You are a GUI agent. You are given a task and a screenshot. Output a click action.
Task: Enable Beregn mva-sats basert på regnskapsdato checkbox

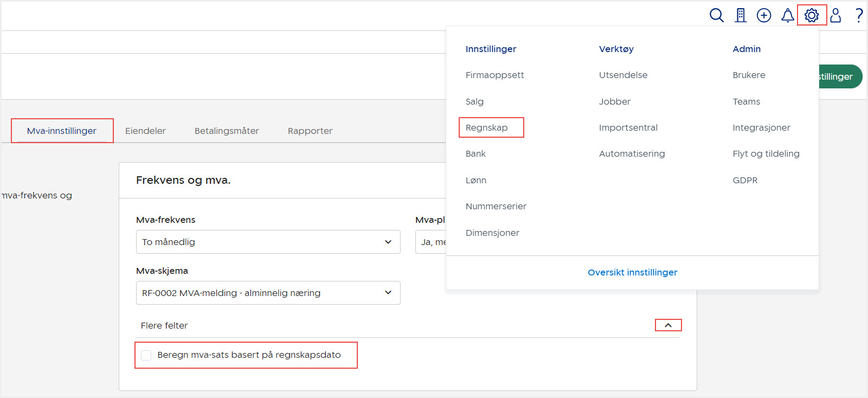[146, 355]
